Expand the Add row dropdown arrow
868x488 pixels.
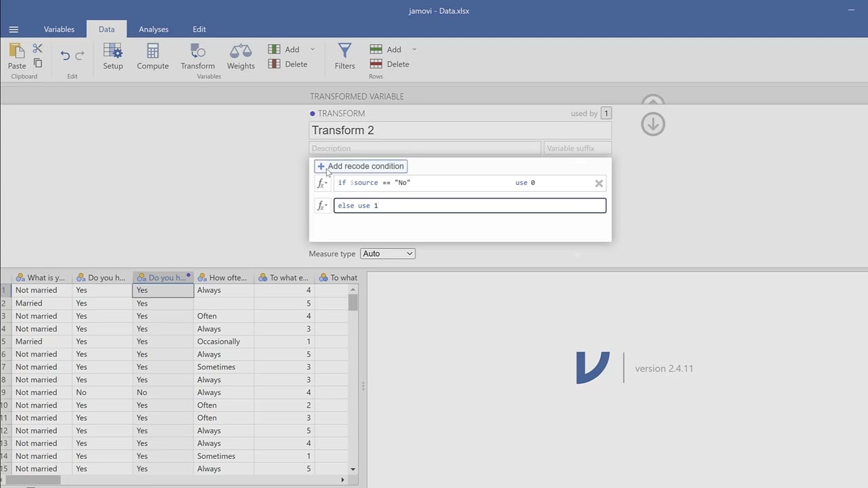[x=414, y=49]
